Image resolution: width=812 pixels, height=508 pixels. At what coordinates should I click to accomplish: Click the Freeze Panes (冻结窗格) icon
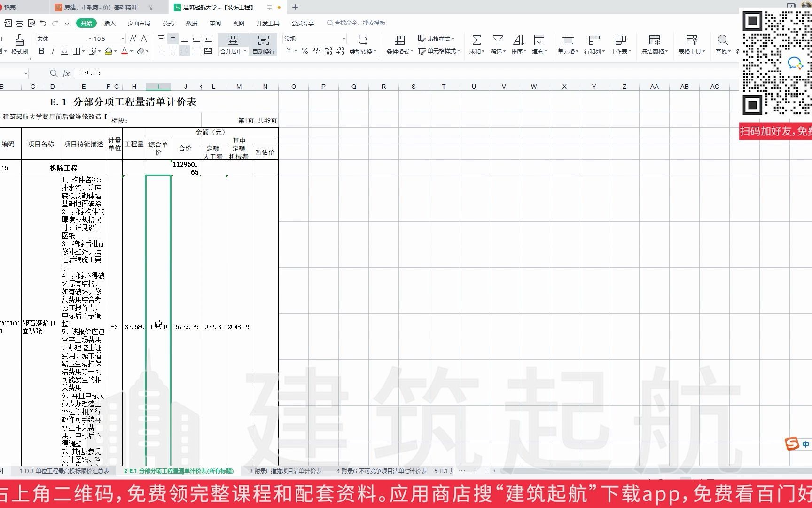655,40
